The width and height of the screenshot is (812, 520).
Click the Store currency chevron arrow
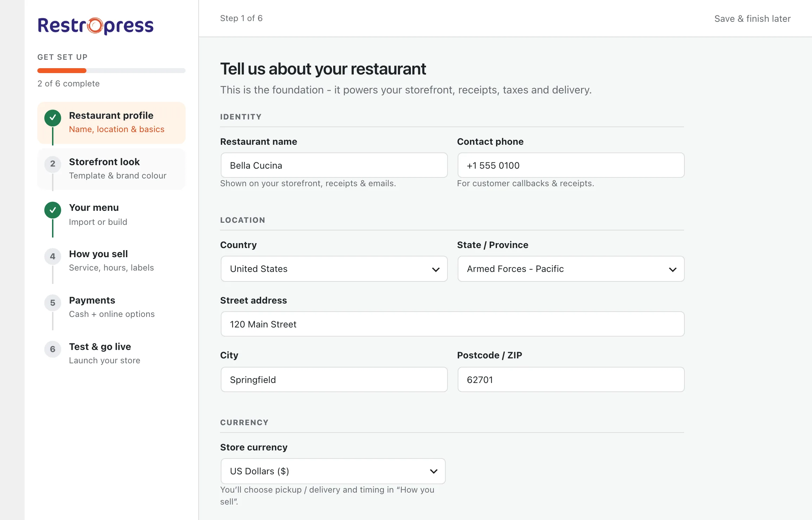(433, 472)
